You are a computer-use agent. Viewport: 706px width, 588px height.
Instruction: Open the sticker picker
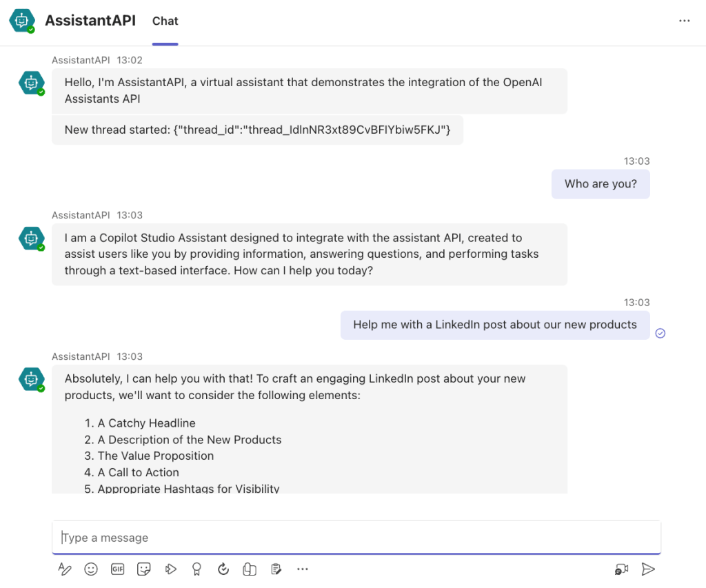pos(143,569)
